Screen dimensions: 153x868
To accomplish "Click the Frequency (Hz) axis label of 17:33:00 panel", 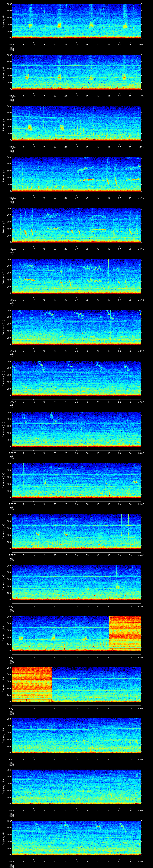I will click(x=3, y=225).
